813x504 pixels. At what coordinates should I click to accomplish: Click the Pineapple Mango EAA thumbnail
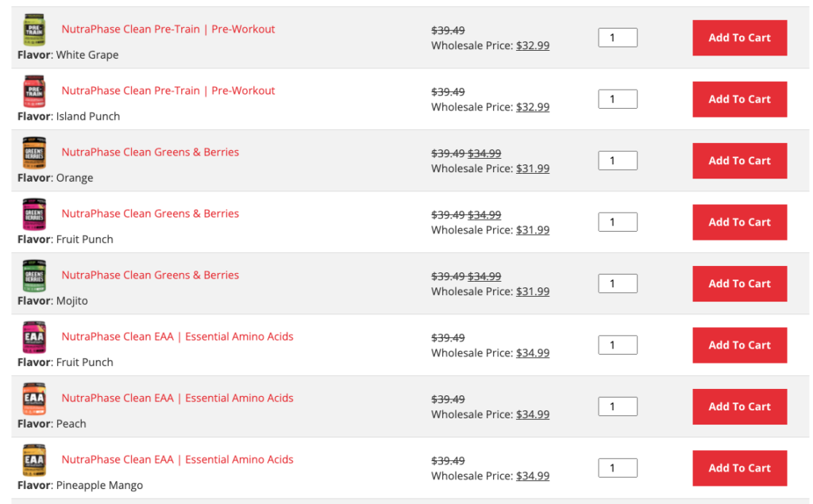point(34,460)
